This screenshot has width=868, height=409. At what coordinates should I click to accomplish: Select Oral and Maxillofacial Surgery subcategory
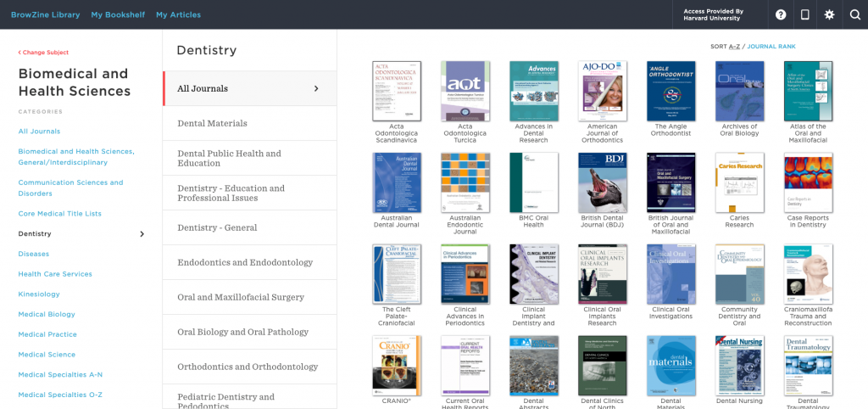(x=250, y=297)
